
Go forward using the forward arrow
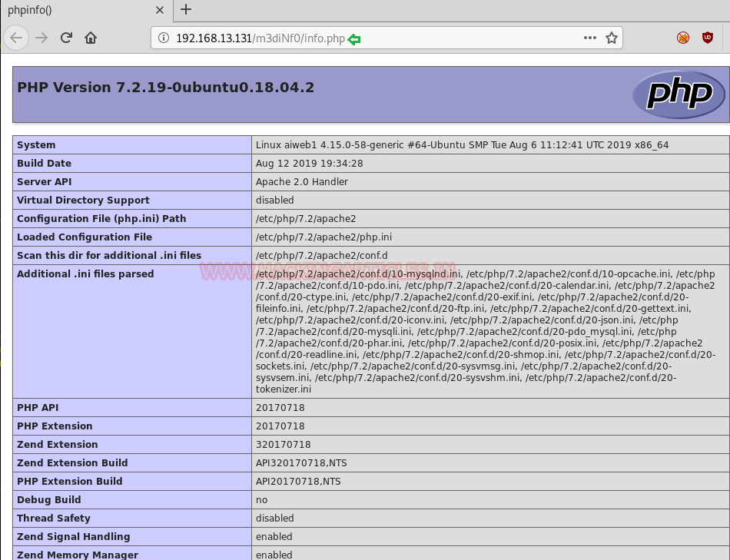(41, 38)
